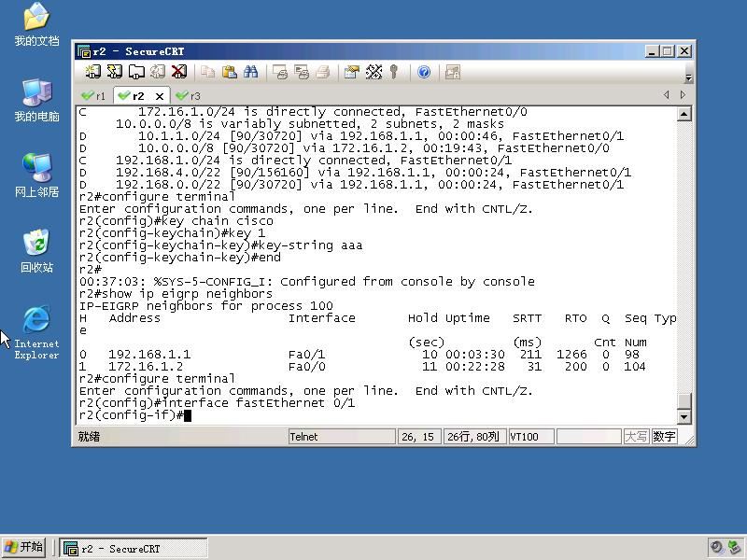Select Internet Explorer desktop icon
This screenshot has width=747, height=560.
click(x=36, y=333)
